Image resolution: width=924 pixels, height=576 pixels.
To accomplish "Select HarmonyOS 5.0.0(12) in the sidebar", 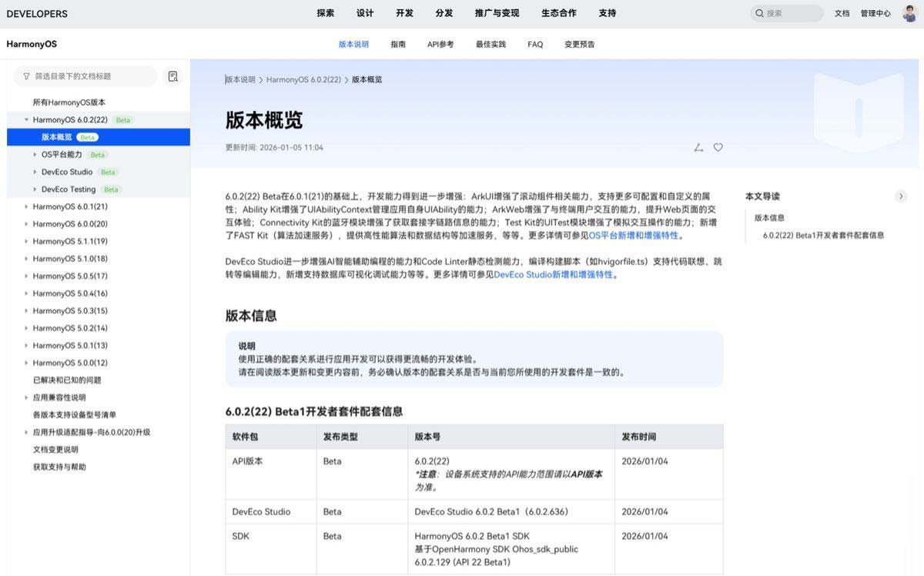I will [70, 363].
